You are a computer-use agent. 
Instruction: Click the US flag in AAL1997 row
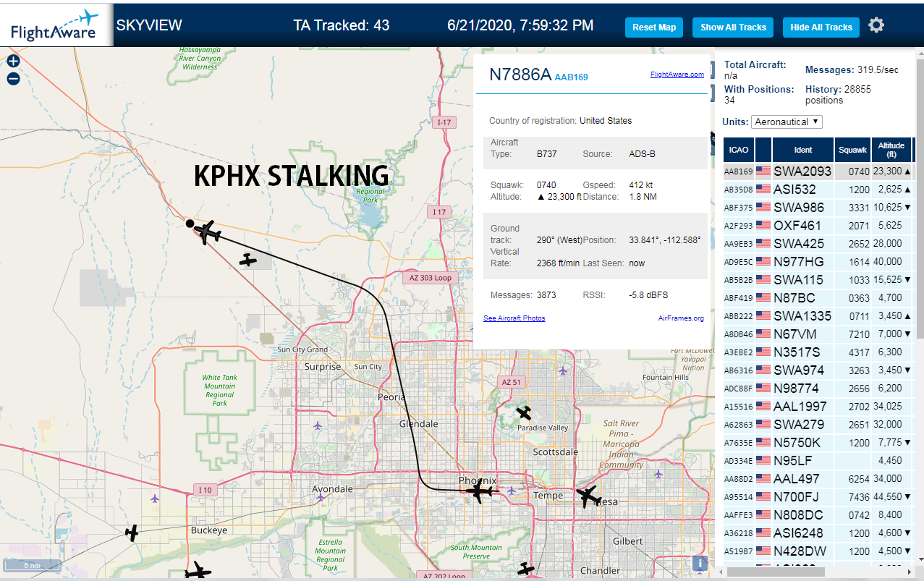(763, 407)
